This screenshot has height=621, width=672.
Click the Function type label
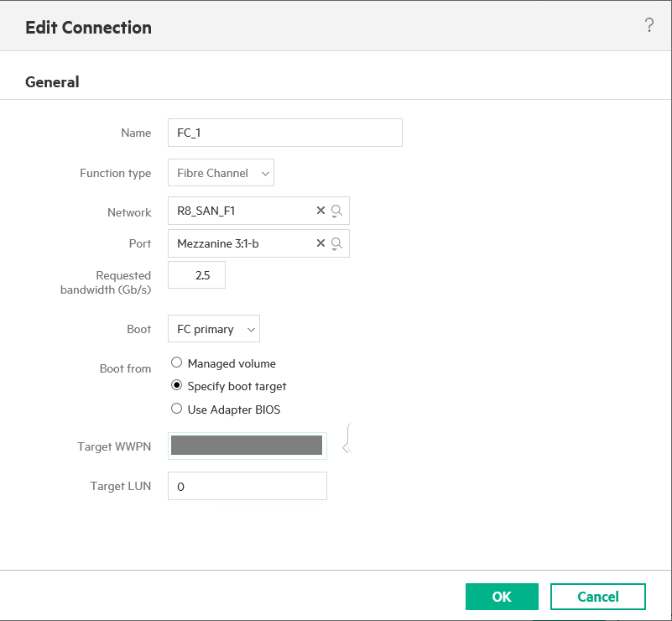pos(115,173)
